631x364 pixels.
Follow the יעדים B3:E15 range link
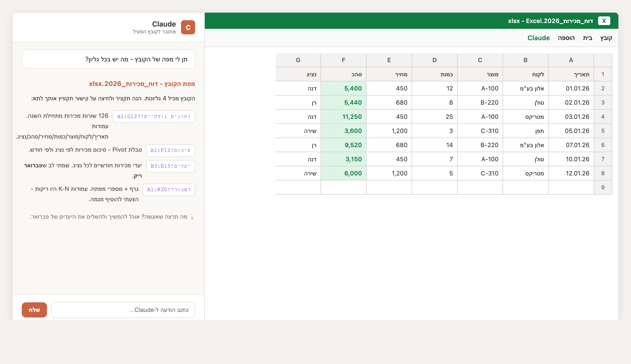(x=171, y=166)
